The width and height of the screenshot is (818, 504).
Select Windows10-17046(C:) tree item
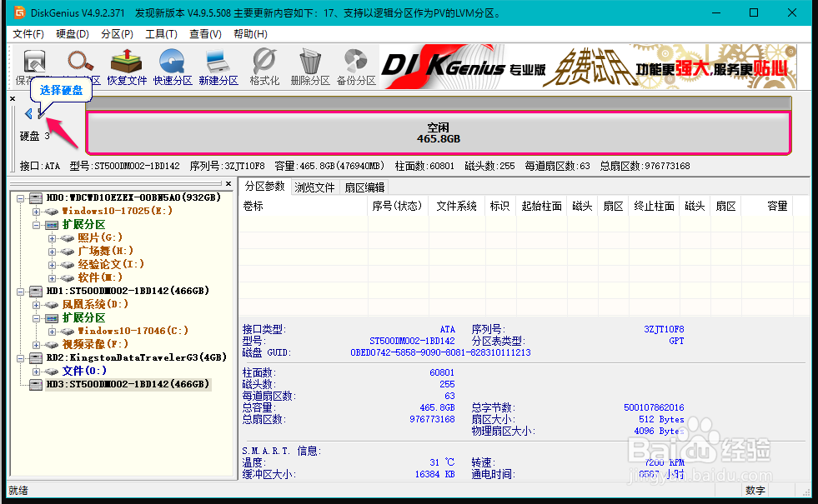coord(133,332)
